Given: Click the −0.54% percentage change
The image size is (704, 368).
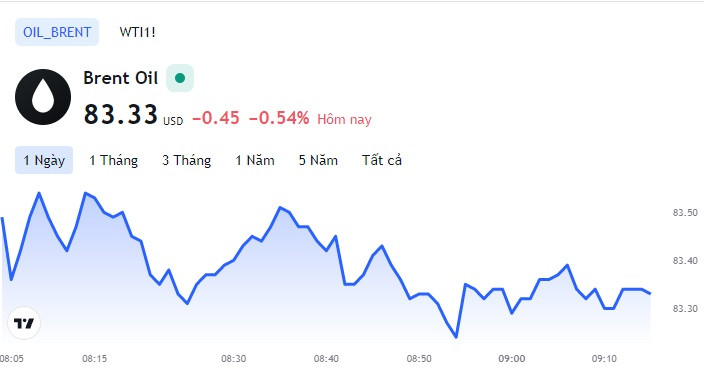Looking at the screenshot, I should [x=279, y=118].
